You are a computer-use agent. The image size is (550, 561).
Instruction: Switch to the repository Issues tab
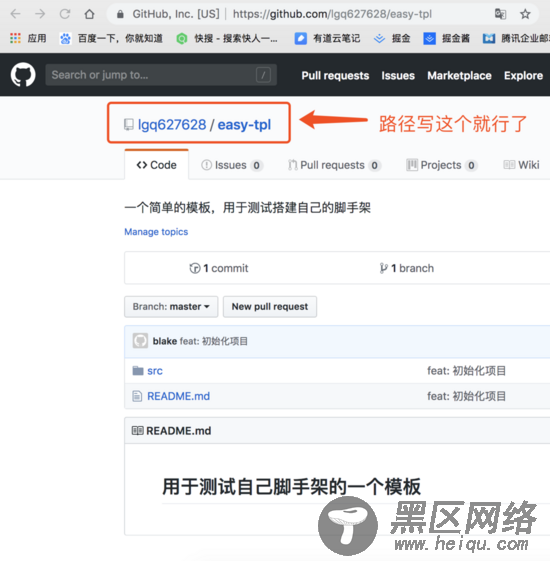(232, 165)
